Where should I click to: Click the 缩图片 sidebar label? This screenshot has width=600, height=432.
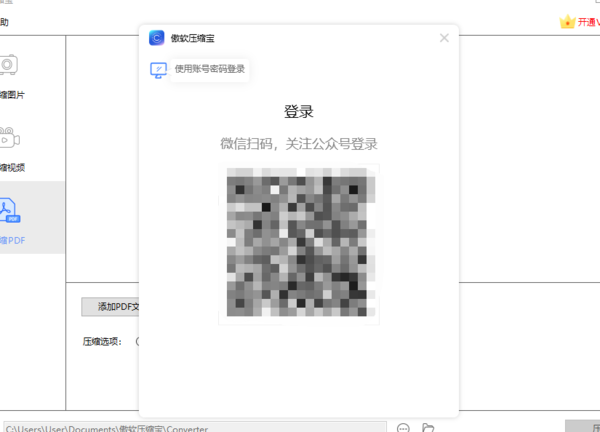click(12, 95)
